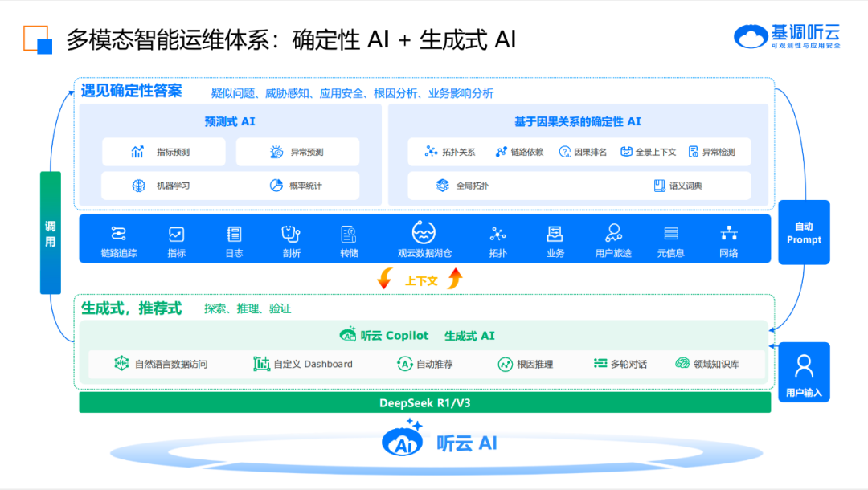Click the 拓扑 icon in blue bar
This screenshot has height=490, width=868.
coord(498,234)
